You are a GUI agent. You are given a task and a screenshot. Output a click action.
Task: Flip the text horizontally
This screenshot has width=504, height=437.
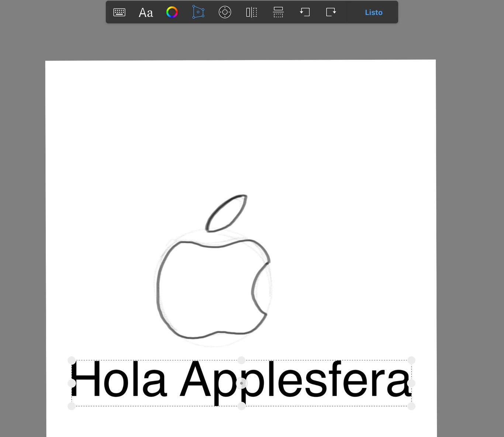point(251,12)
